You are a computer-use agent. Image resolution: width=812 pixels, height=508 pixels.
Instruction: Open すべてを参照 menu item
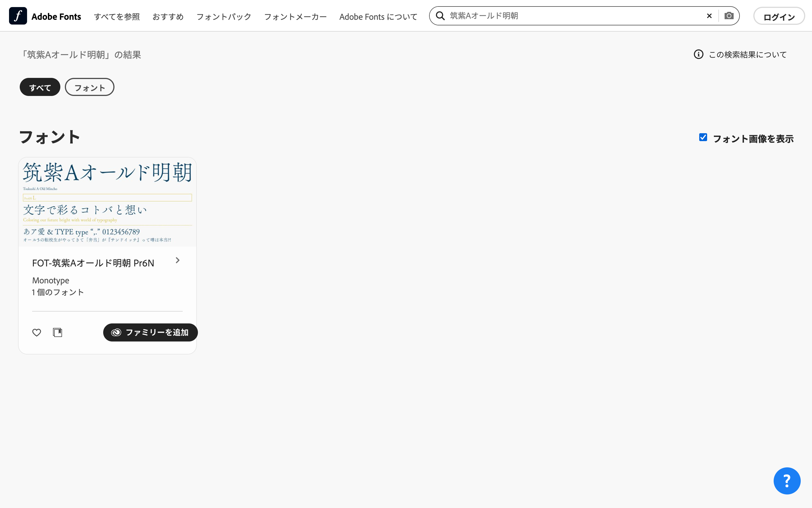pos(117,16)
